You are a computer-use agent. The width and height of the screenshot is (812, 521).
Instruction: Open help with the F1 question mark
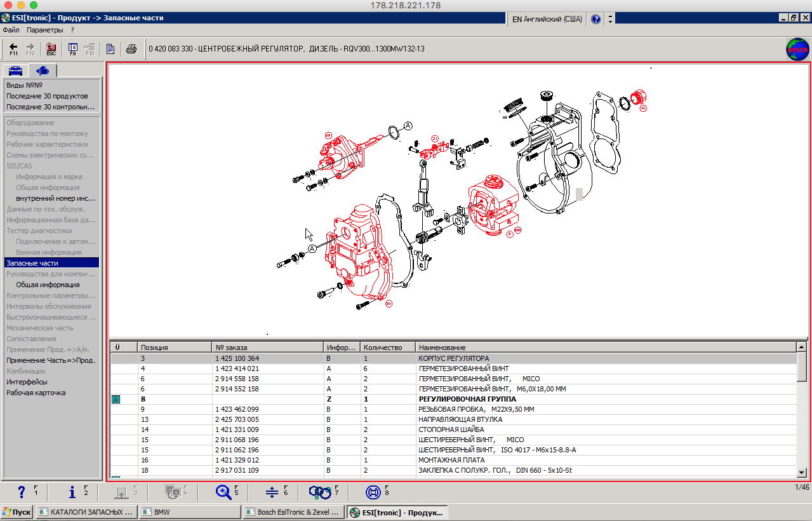coord(22,492)
